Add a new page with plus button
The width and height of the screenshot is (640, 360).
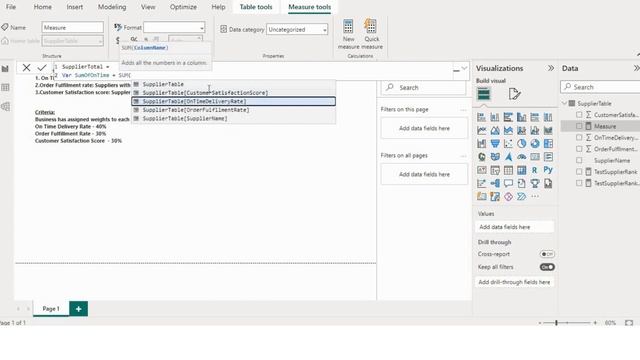pyautogui.click(x=78, y=309)
